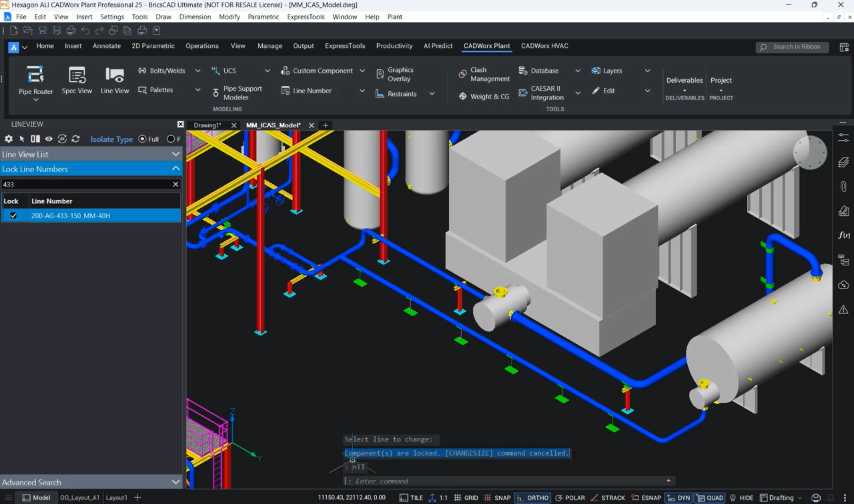This screenshot has height=504, width=854.
Task: Click the select pointer icon in LineView
Action: (22, 139)
